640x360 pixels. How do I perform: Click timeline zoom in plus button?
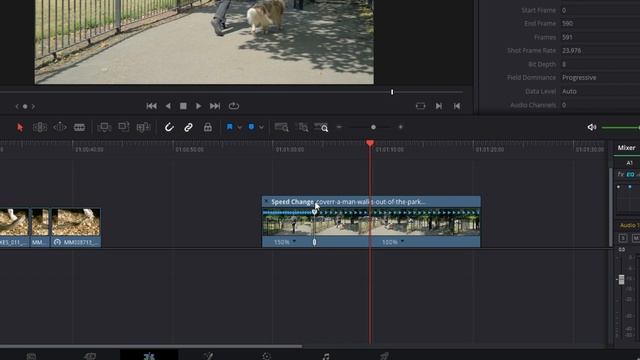(x=400, y=127)
